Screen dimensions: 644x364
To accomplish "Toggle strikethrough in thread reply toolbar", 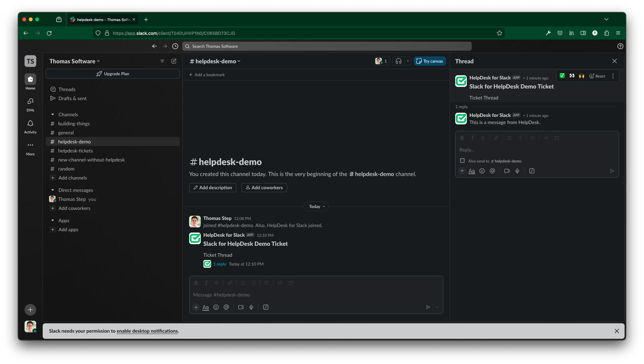I will [x=483, y=138].
